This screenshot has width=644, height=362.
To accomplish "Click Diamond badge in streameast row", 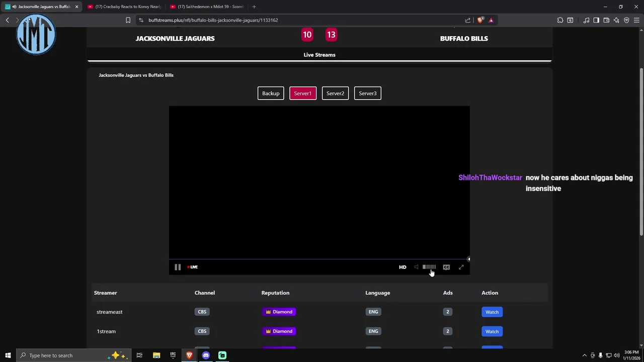I will (x=279, y=312).
